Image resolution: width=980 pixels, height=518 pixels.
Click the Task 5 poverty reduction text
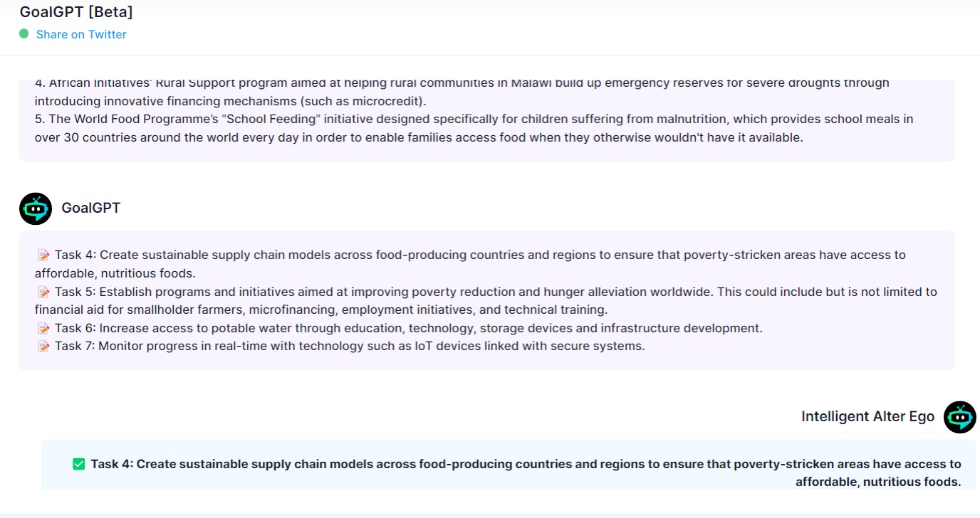coord(486,300)
